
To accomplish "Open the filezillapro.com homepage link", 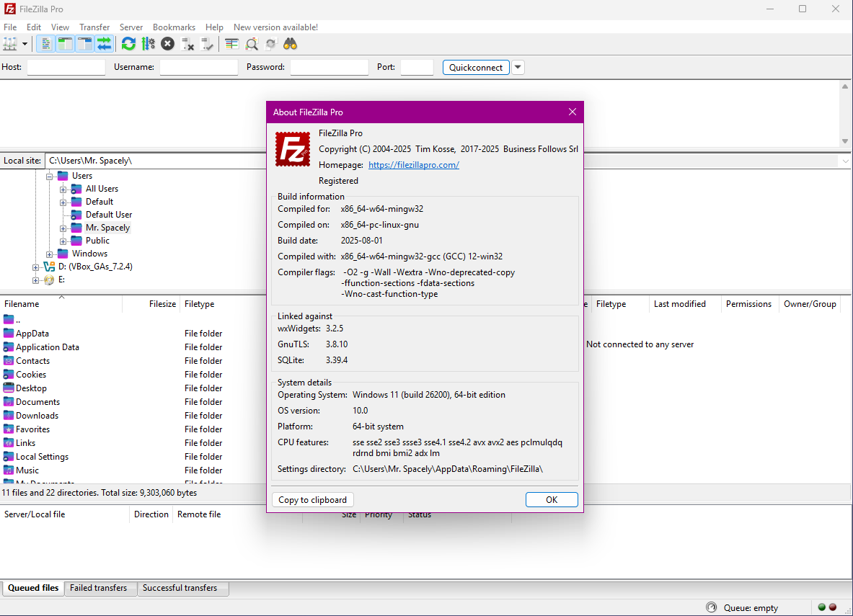I will [x=413, y=165].
